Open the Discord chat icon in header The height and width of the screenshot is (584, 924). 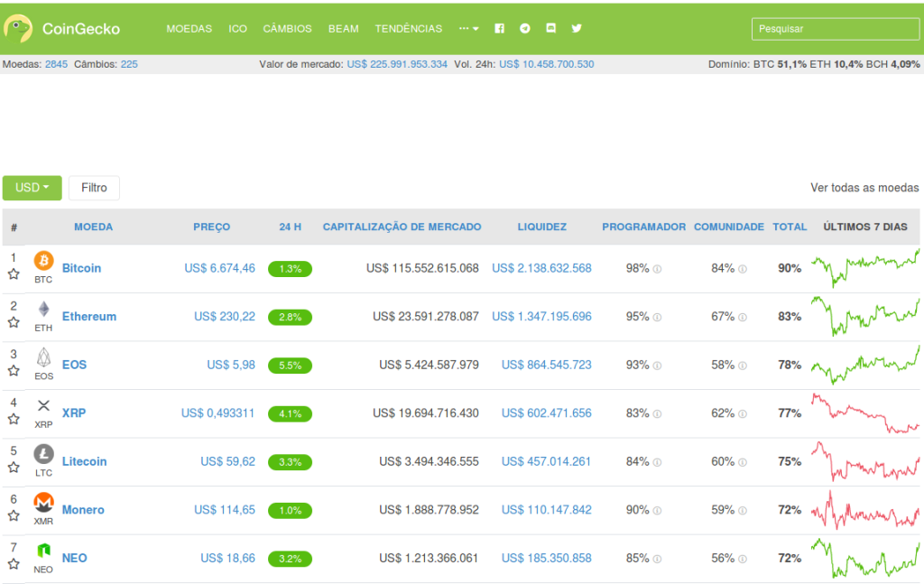(x=551, y=28)
